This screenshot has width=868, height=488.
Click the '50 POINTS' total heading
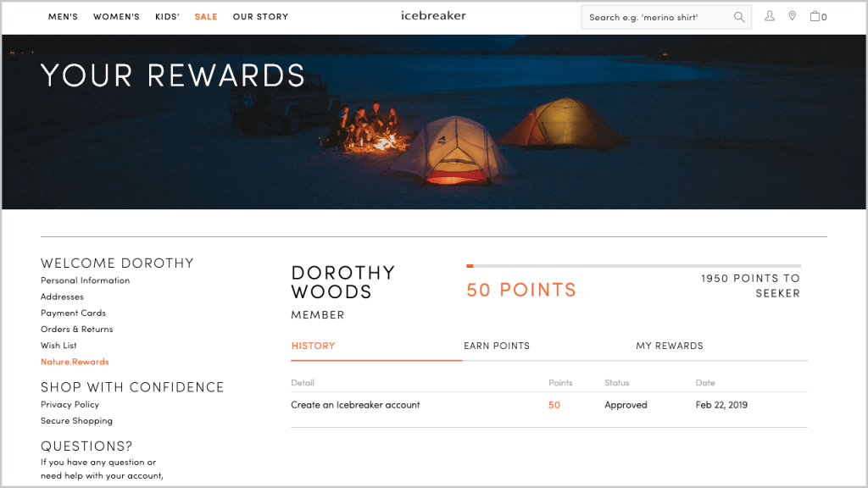[521, 290]
